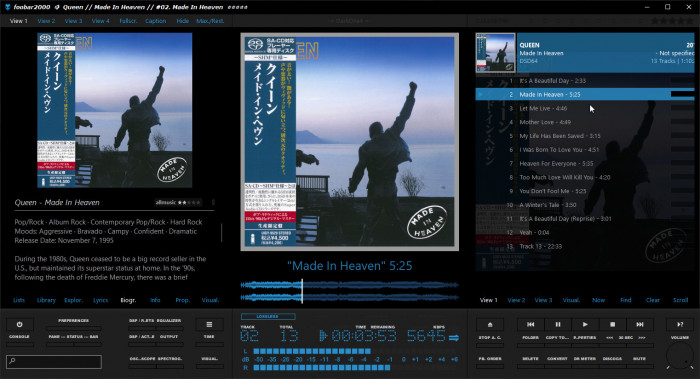Click the playlist album header thumbnail
This screenshot has width=700, height=379.
496,53
